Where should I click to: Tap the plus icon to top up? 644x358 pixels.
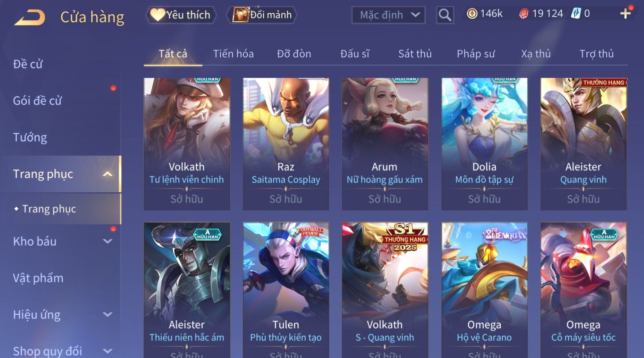(x=625, y=14)
